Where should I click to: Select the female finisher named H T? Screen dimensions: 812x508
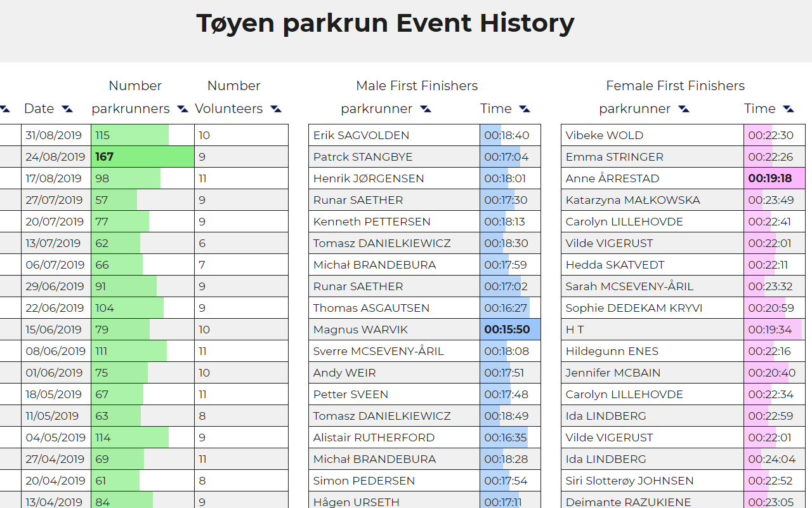(575, 330)
